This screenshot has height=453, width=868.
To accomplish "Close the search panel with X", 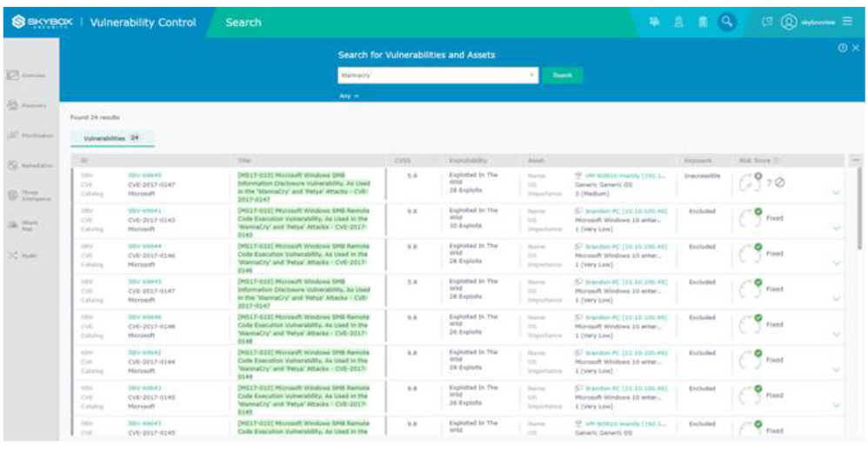I will (855, 48).
